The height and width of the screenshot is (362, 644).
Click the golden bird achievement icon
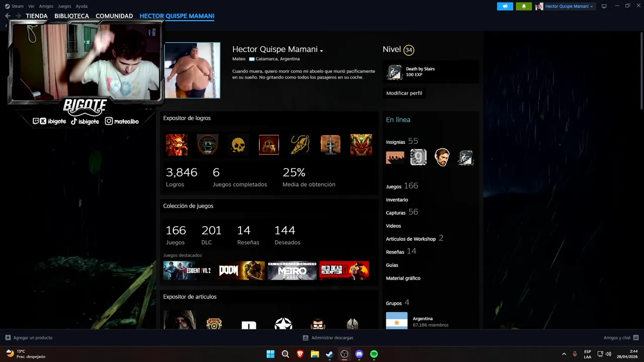pos(300,145)
